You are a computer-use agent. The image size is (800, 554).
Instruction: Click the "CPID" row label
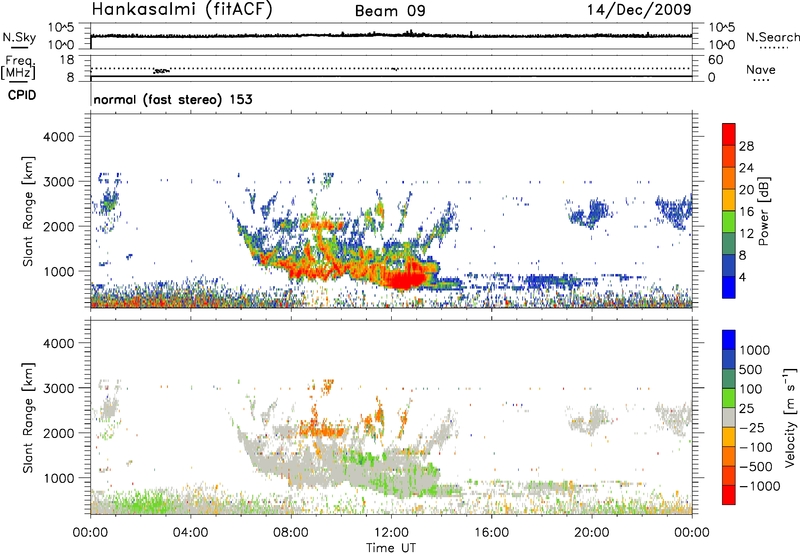pyautogui.click(x=22, y=95)
